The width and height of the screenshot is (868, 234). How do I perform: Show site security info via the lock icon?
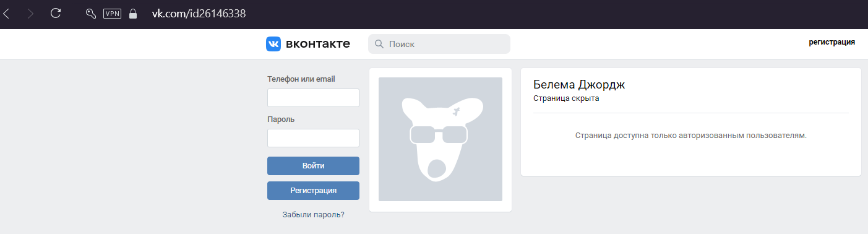[x=132, y=14]
